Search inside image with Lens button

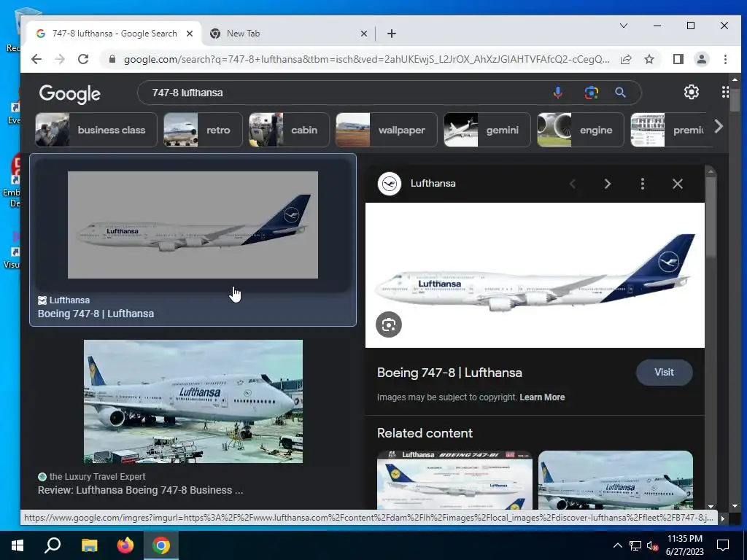[389, 324]
